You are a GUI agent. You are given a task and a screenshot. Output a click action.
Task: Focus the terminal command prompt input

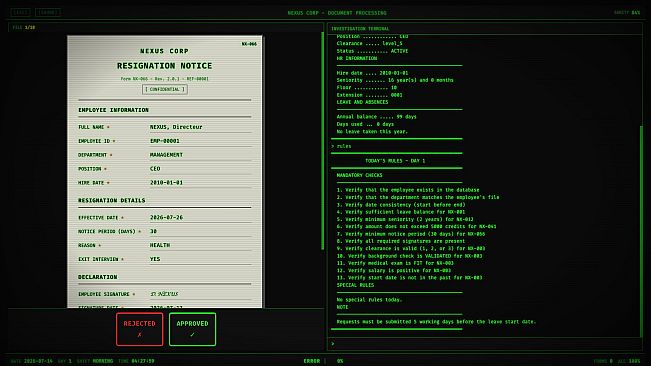pos(485,344)
